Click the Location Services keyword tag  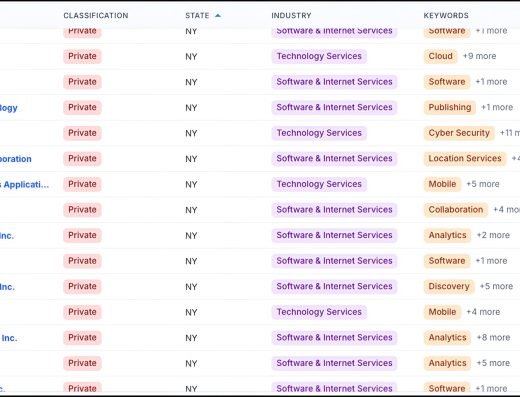(x=465, y=158)
